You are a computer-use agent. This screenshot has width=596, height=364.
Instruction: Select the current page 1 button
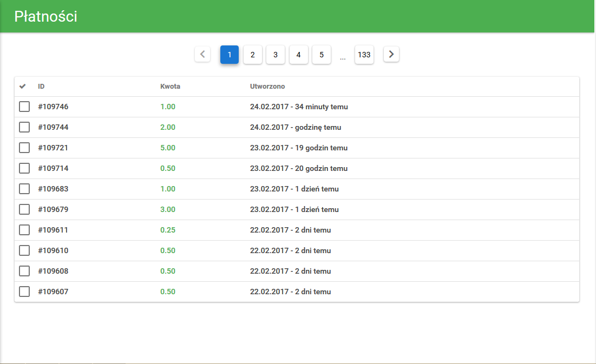click(230, 55)
